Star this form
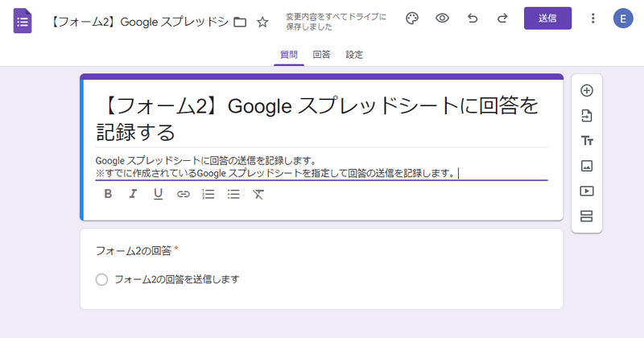 click(262, 22)
